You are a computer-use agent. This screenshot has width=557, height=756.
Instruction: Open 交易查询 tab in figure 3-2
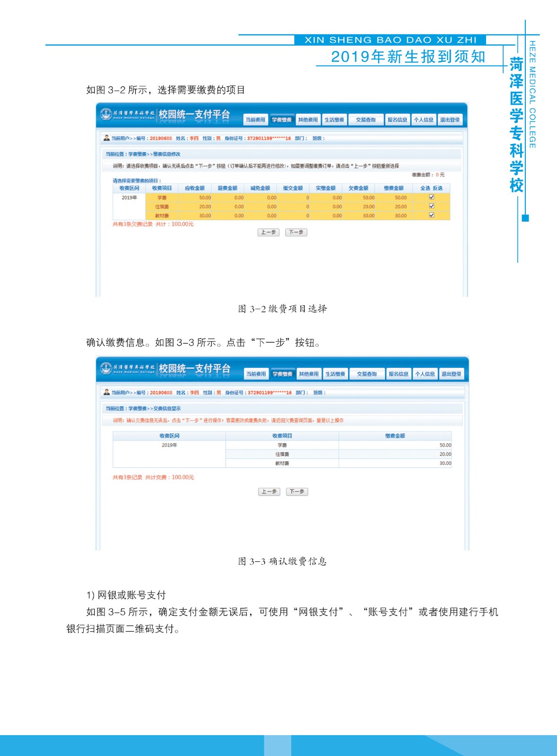click(366, 120)
